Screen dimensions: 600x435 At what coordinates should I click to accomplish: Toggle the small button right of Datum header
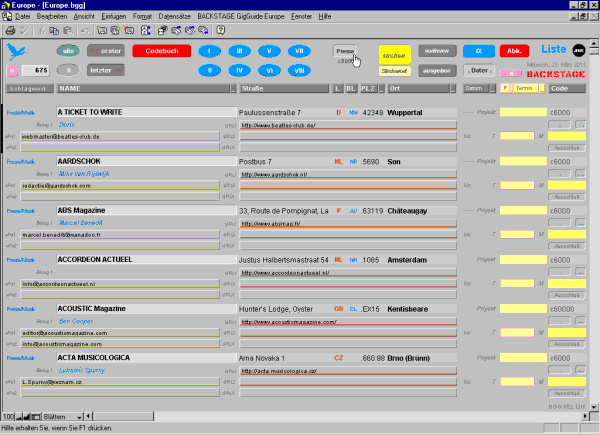click(x=493, y=88)
